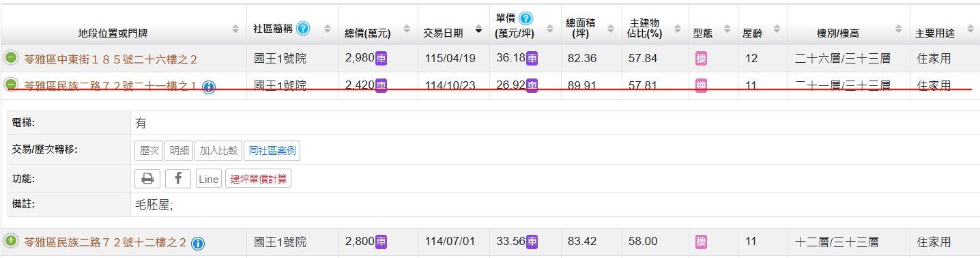
Task: Click the 樓 type badge in 114/10/23 row
Action: coord(701,85)
